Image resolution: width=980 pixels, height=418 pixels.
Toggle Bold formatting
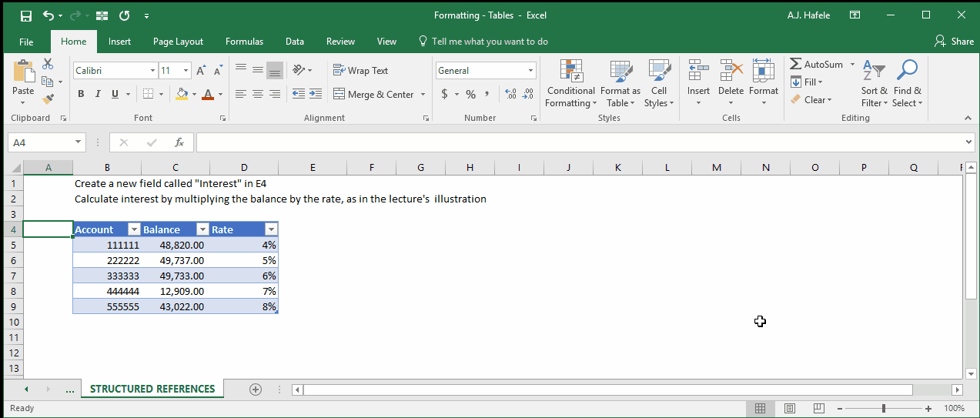point(81,94)
